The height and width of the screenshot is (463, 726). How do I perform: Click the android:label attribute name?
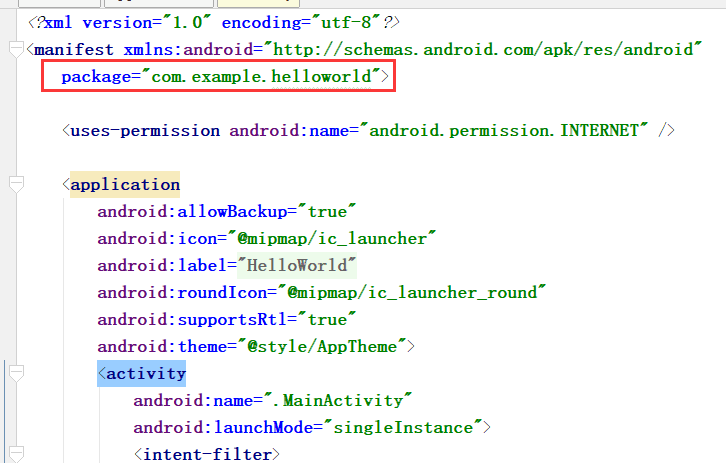[162, 265]
